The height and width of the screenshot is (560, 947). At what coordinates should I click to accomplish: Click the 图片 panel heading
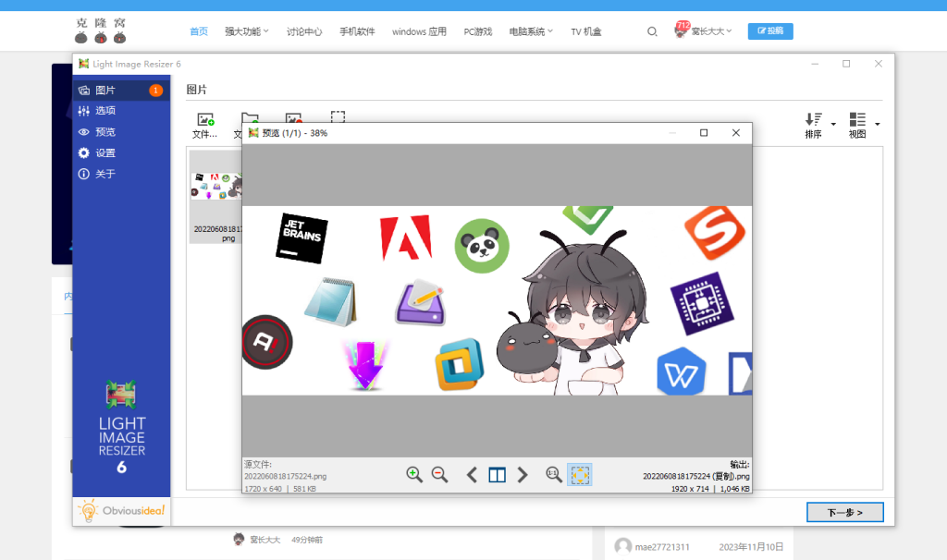(197, 90)
